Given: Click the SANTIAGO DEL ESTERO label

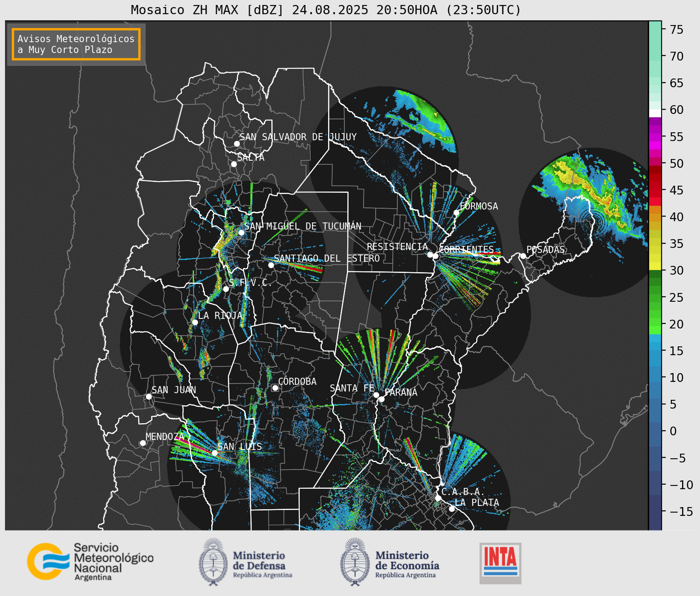Looking at the screenshot, I should [327, 258].
